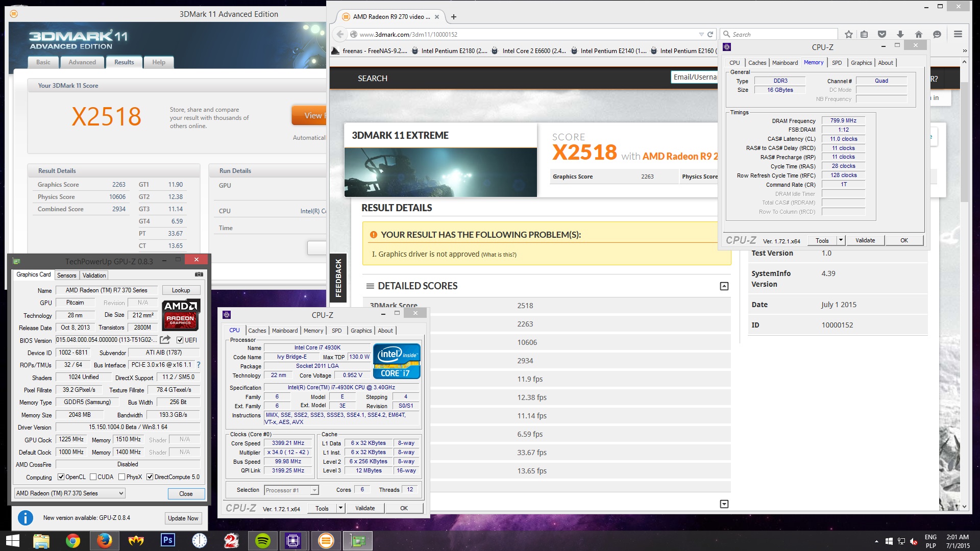
Task: Open the Firefox bookmarks list icon
Action: coord(864,34)
